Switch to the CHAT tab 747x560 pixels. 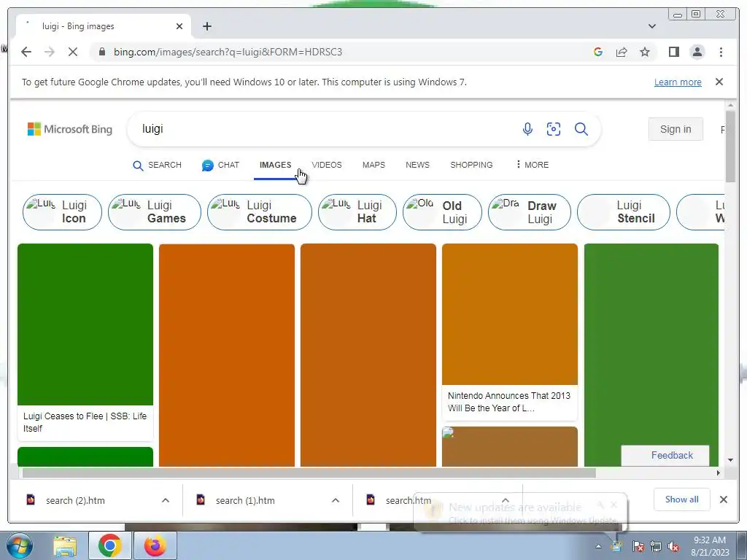[220, 166]
